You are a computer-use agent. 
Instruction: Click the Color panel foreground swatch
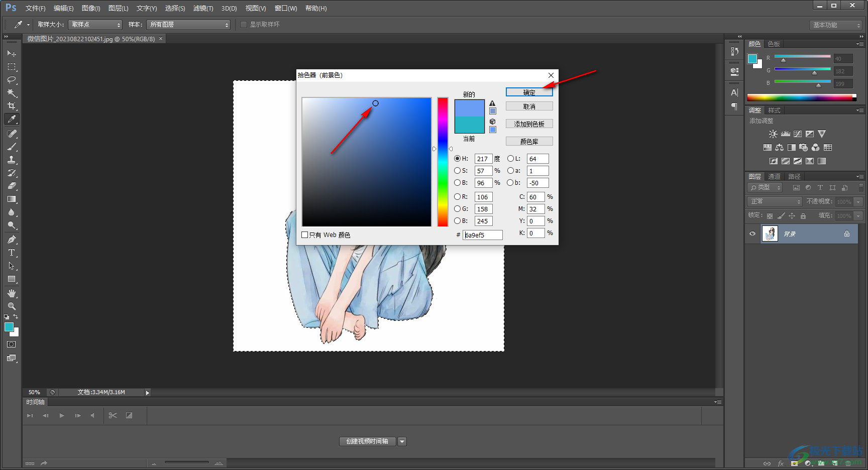coord(752,59)
